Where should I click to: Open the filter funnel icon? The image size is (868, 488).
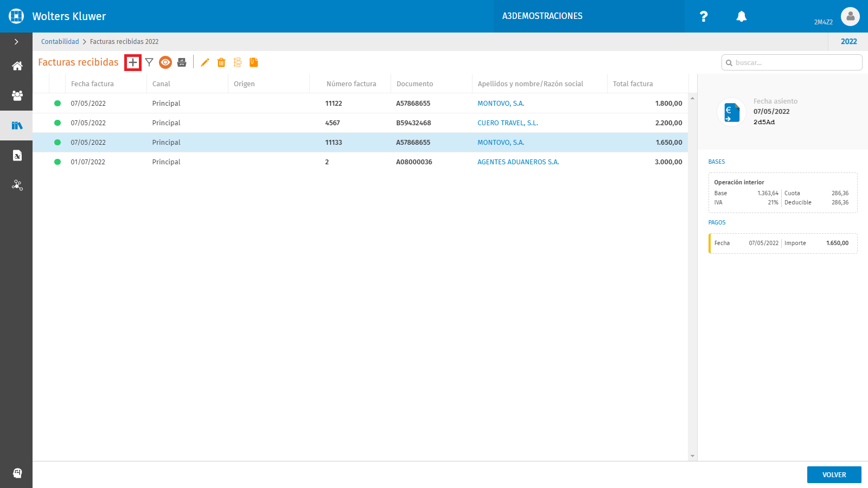(149, 62)
